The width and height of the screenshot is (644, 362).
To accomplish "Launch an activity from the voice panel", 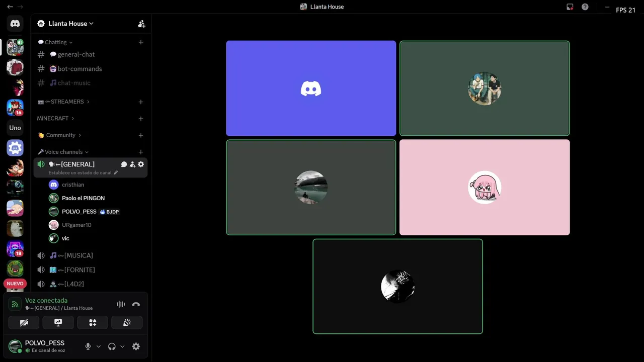I will (x=93, y=323).
